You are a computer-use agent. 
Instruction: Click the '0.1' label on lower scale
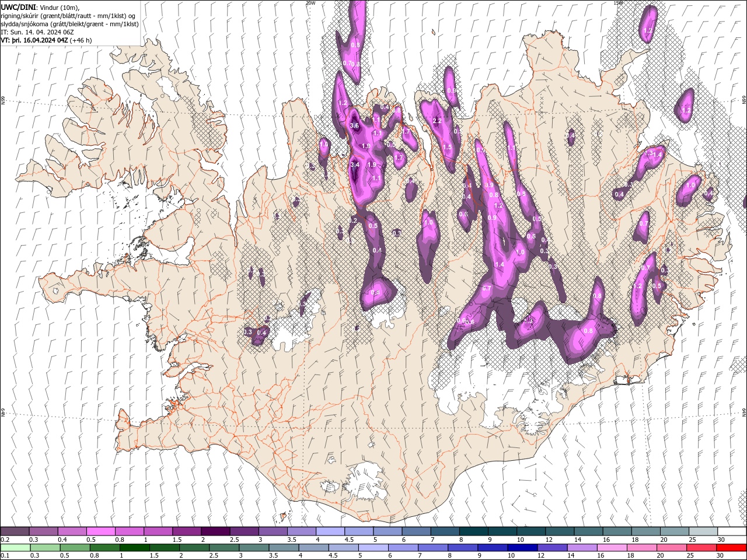click(5, 556)
